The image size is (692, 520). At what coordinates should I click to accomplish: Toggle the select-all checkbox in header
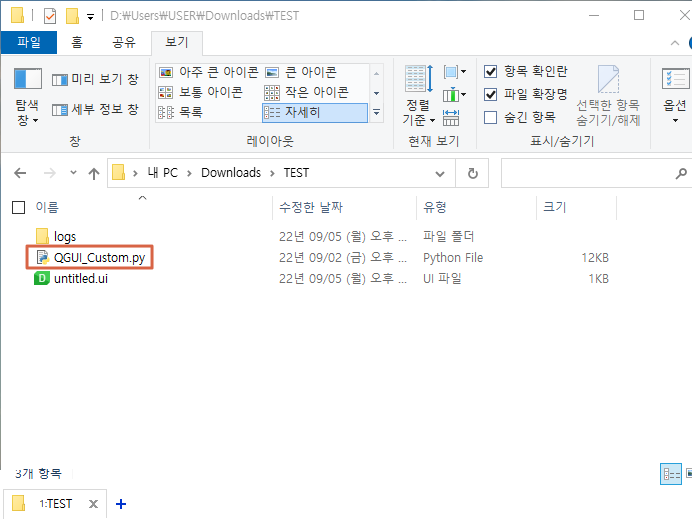19,207
